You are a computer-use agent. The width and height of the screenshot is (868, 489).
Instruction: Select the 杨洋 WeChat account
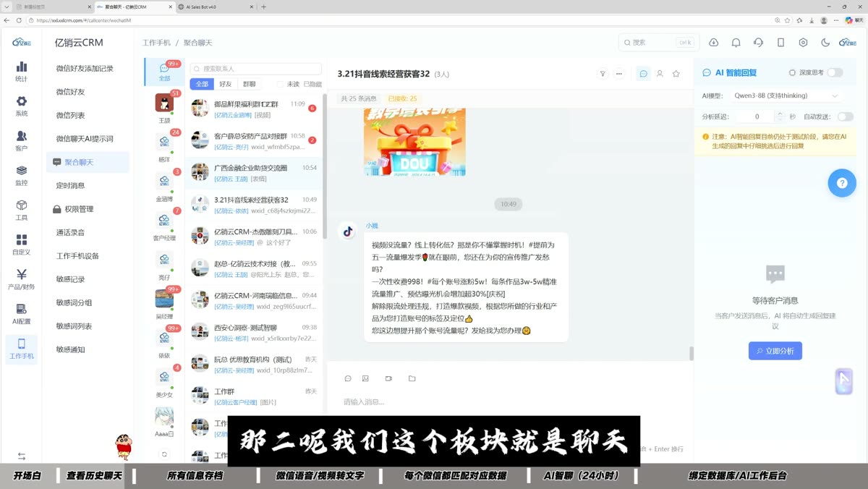(x=164, y=146)
